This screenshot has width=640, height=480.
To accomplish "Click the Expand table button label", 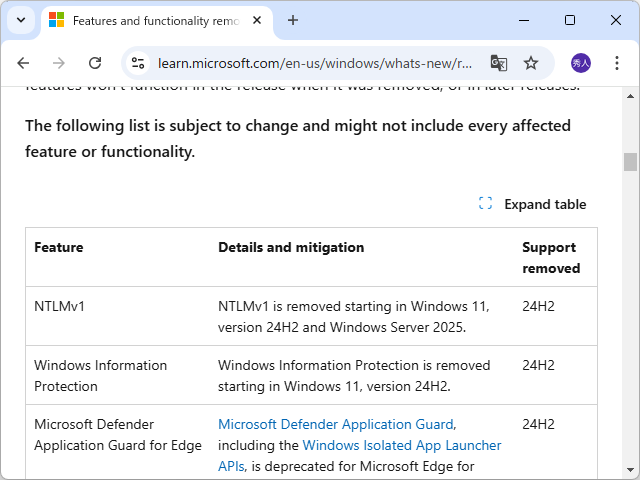I will (545, 204).
